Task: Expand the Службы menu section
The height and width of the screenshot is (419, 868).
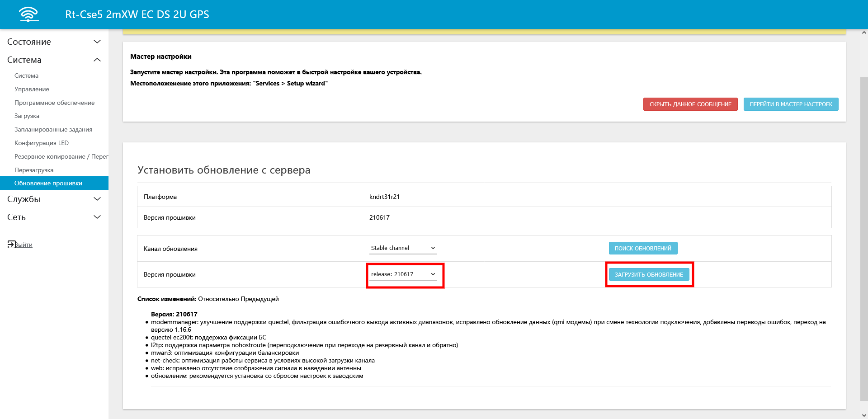Action: 54,199
